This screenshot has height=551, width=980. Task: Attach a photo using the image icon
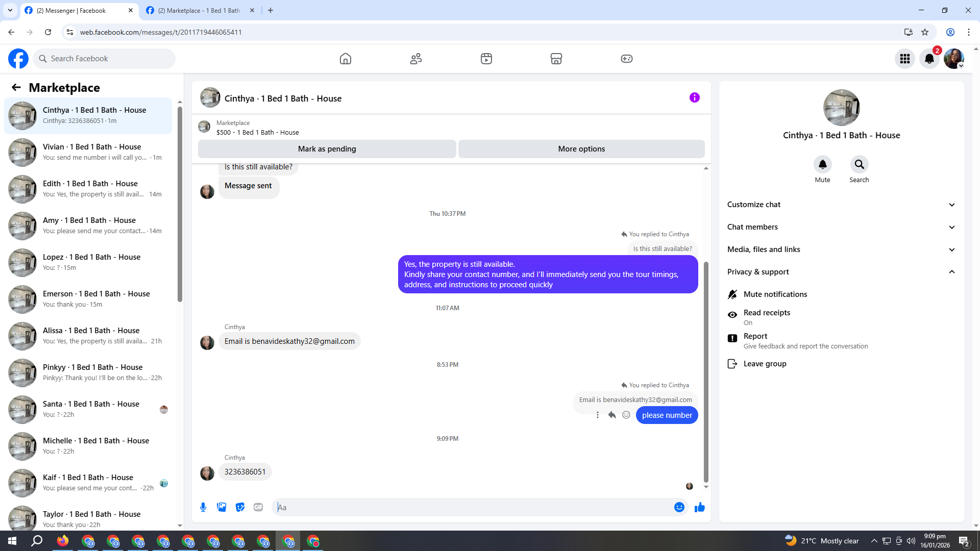tap(222, 507)
